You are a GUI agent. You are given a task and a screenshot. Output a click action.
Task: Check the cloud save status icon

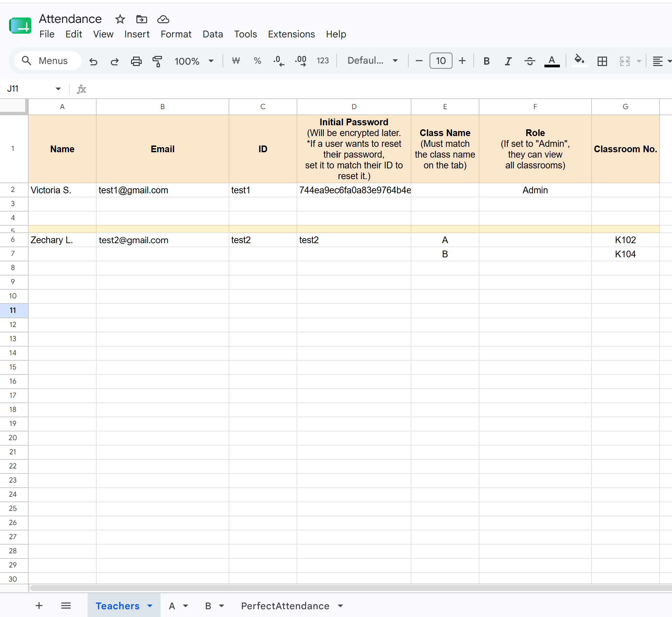tap(163, 19)
